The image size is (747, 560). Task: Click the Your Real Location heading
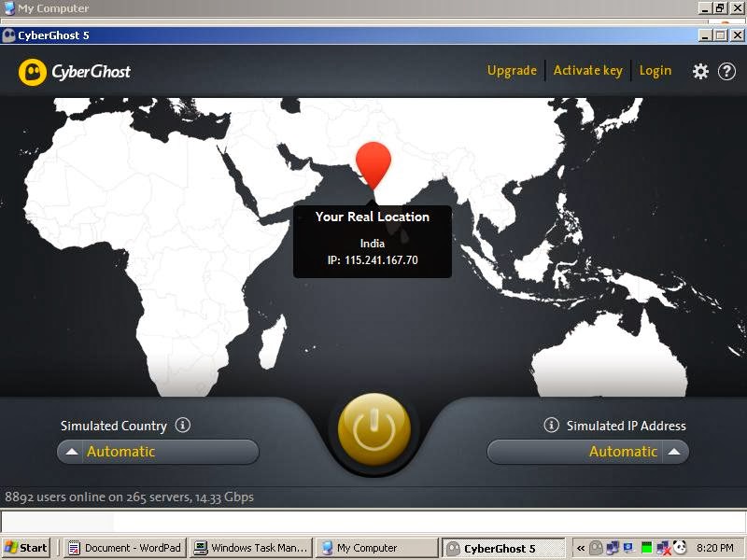[372, 217]
